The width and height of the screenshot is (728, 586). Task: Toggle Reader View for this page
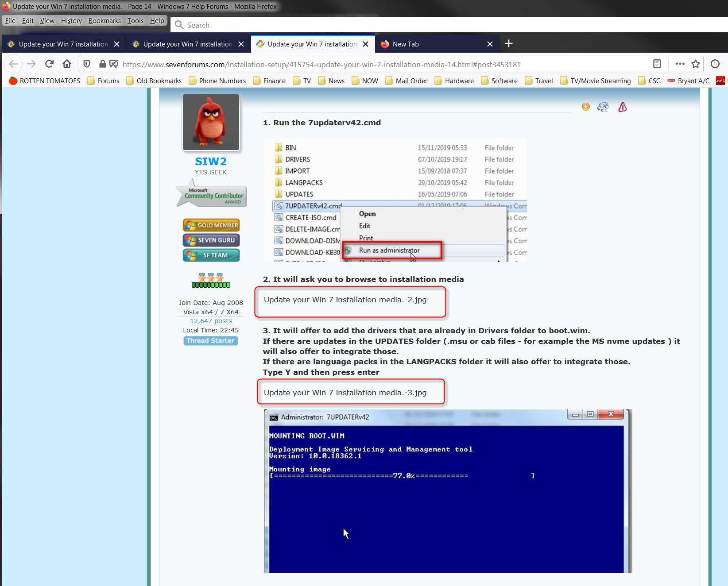tap(657, 64)
